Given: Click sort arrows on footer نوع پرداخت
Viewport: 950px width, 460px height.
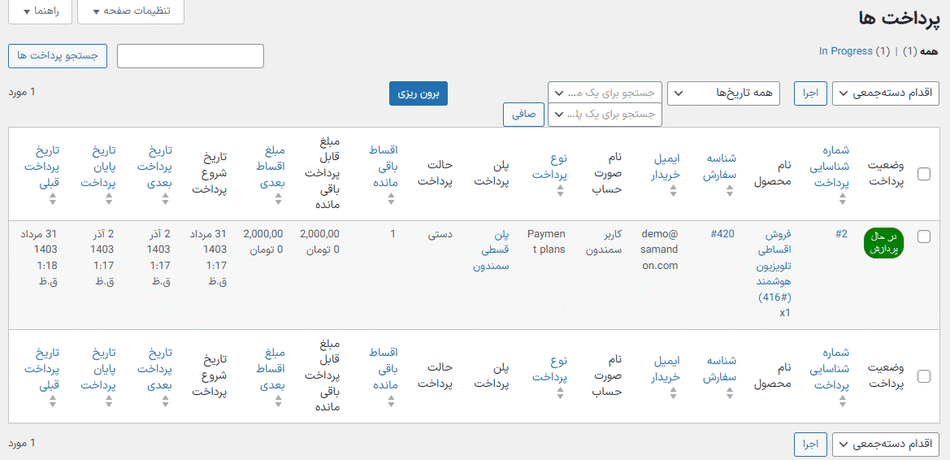Looking at the screenshot, I should pyautogui.click(x=560, y=393).
